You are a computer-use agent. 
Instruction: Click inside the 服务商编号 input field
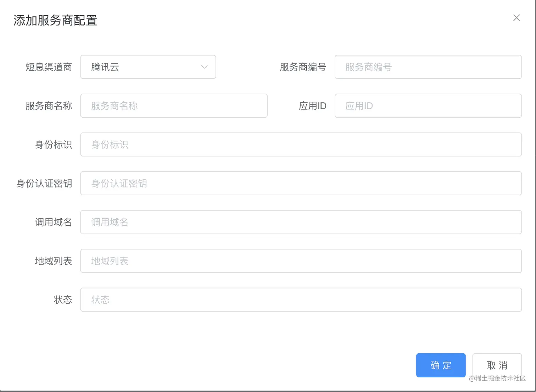coord(428,67)
